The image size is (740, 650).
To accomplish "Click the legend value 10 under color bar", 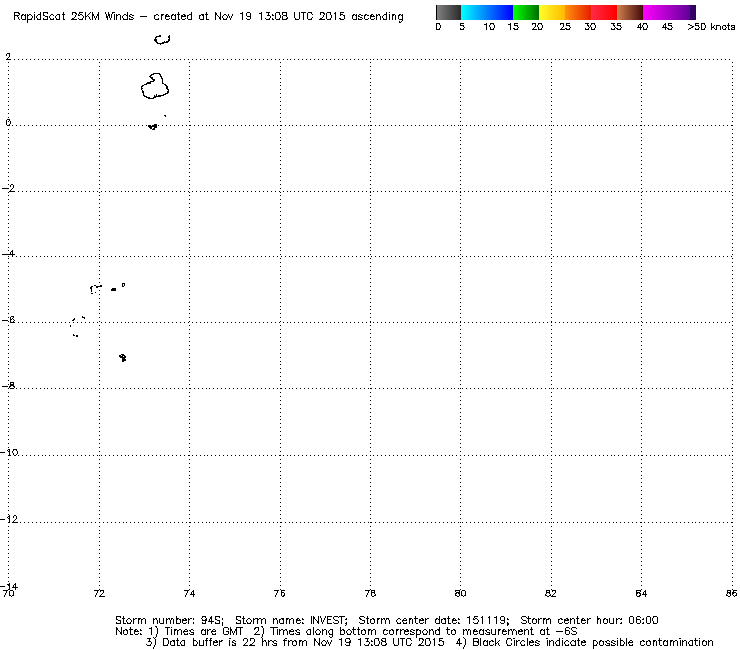I will 489,27.
